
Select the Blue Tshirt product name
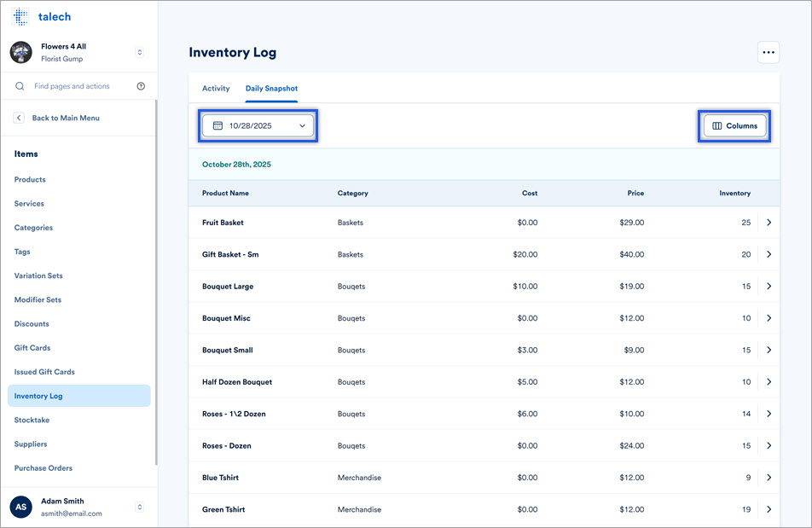pyautogui.click(x=221, y=478)
